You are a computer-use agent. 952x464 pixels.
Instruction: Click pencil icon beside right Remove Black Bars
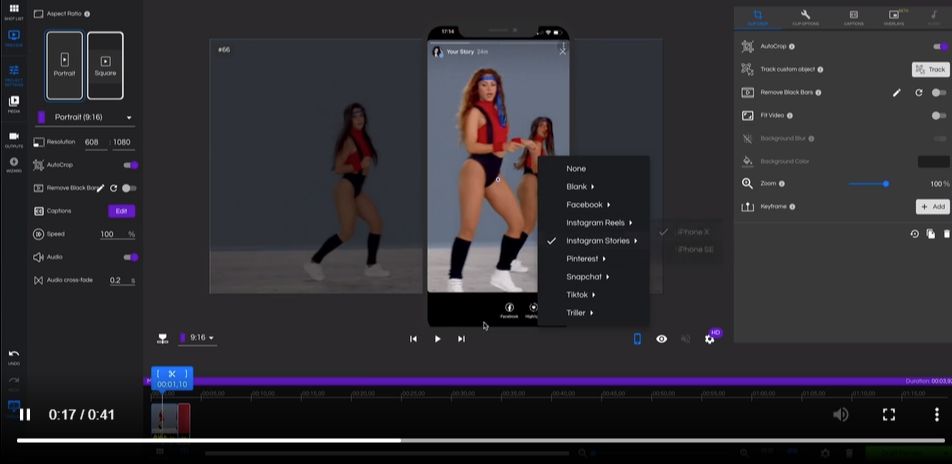[897, 92]
